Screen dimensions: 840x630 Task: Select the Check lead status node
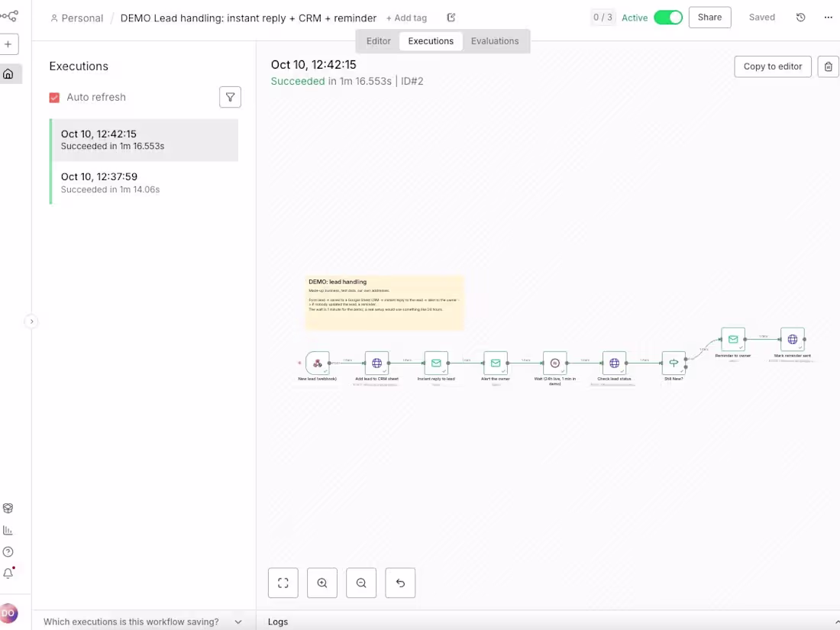615,363
